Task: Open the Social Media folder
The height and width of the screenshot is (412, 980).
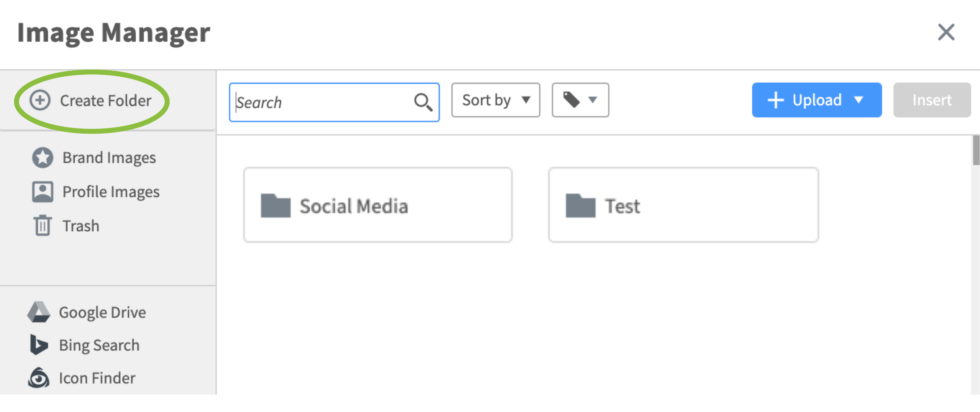Action: [x=378, y=205]
